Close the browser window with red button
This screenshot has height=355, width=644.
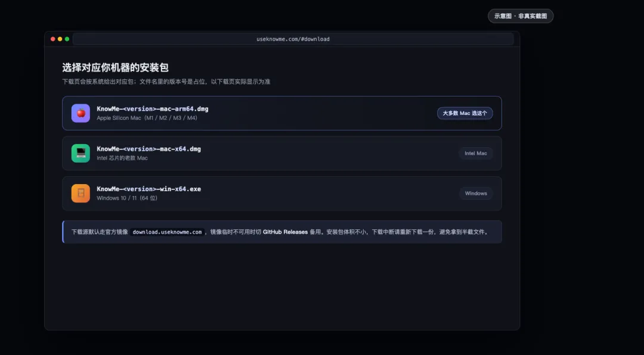tap(53, 39)
